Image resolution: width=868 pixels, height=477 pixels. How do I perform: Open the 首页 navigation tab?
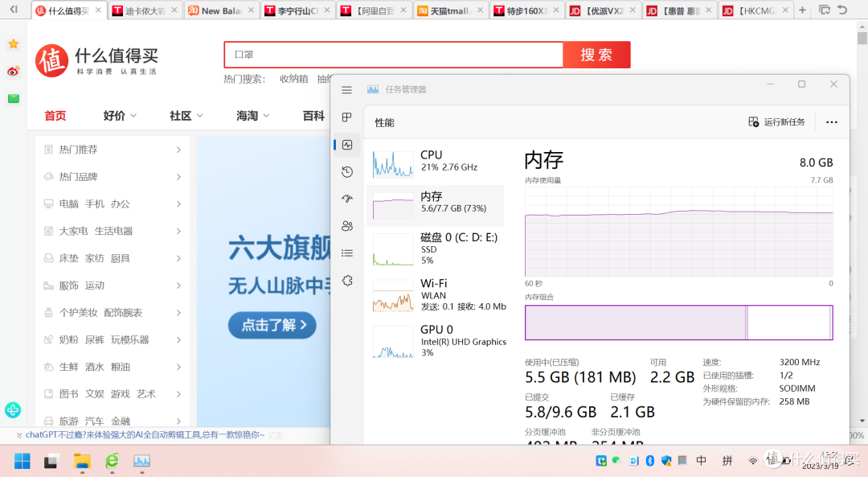pos(55,115)
